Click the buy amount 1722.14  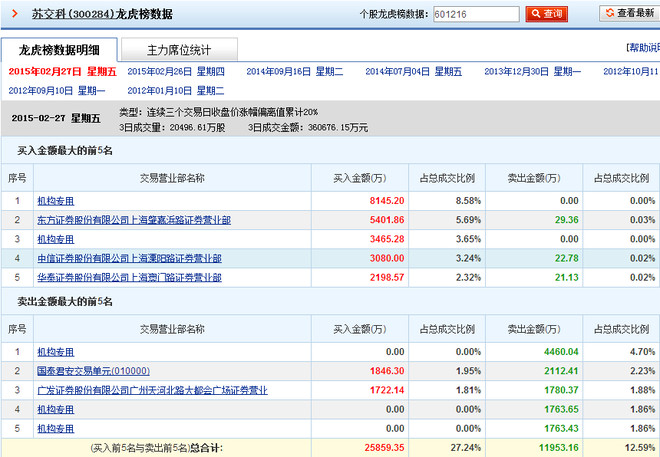[x=387, y=390]
